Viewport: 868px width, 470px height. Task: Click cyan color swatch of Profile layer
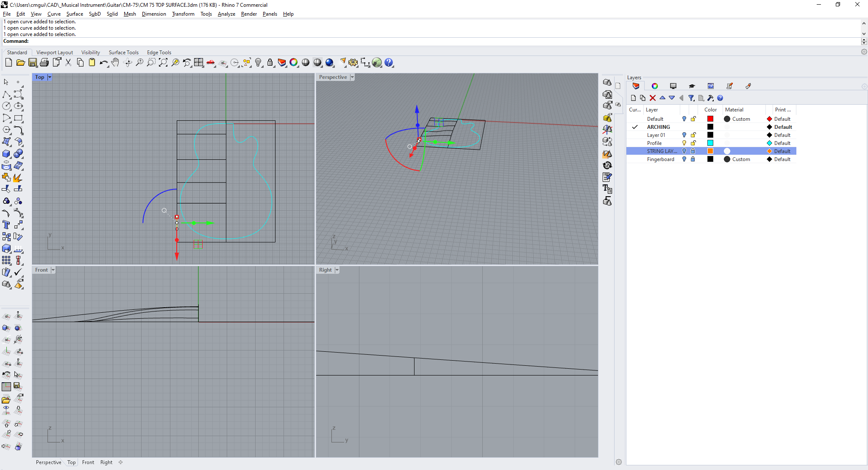click(710, 143)
